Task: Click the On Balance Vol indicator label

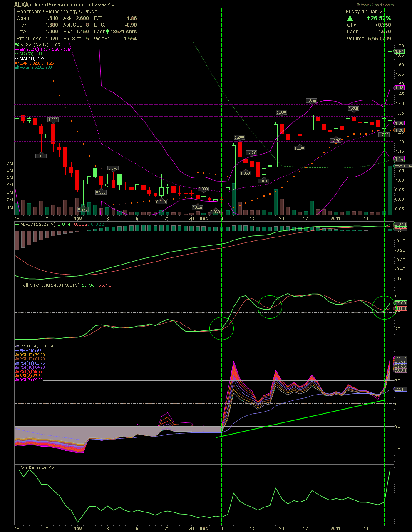Action: 37,467
